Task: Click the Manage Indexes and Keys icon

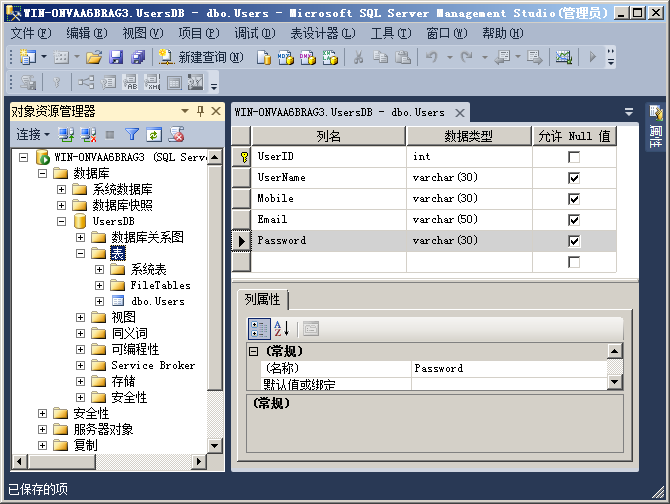Action: 108,82
